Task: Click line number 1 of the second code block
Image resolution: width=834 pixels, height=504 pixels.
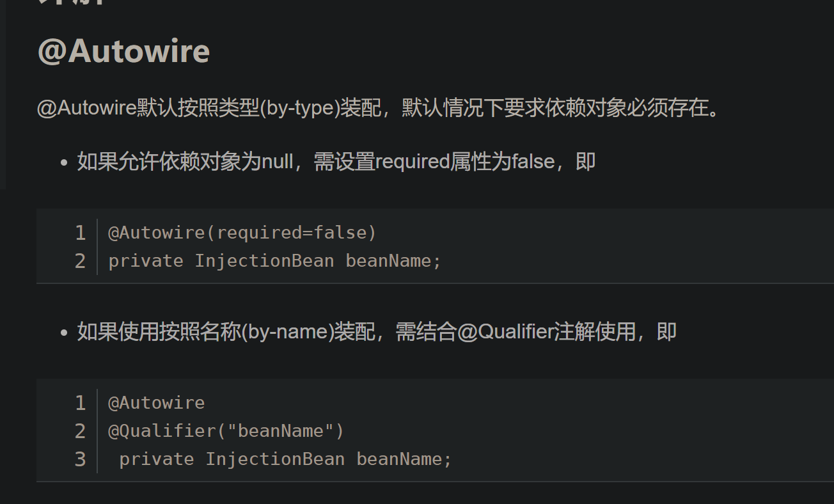Action: click(80, 403)
